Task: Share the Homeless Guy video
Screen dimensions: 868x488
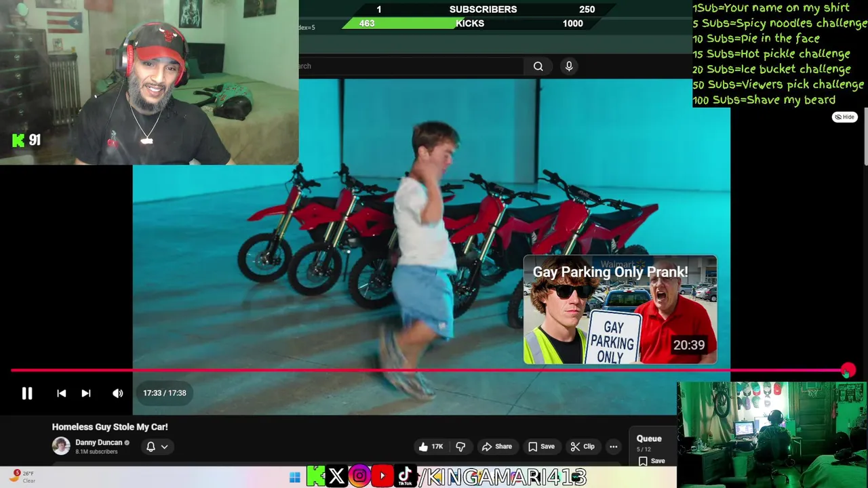Action: pos(496,447)
